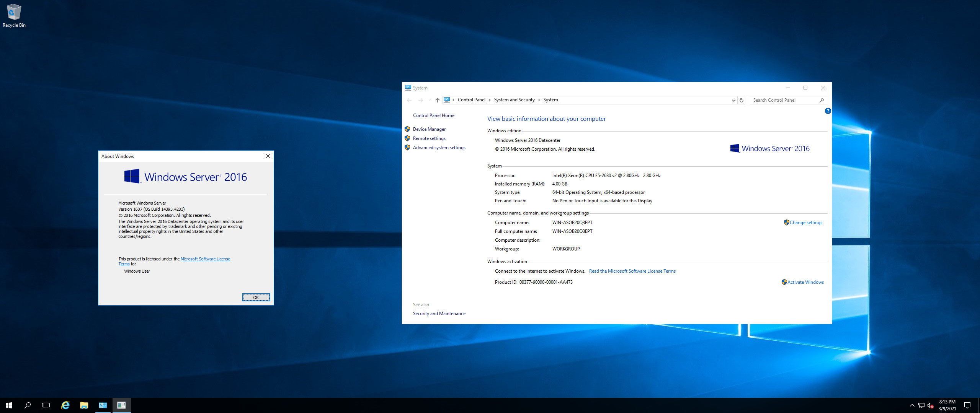Screen dimensions: 980x413
Task: Open taskbar search magnifier
Action: [28, 405]
